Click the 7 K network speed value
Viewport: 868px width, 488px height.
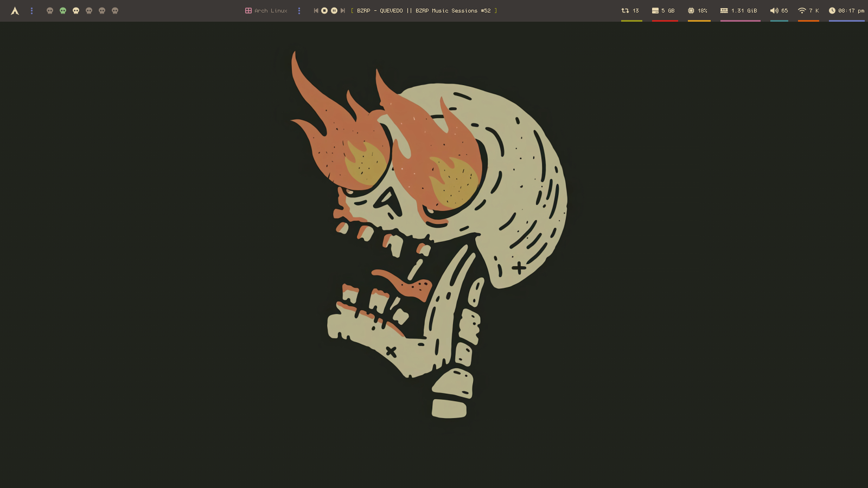[814, 11]
